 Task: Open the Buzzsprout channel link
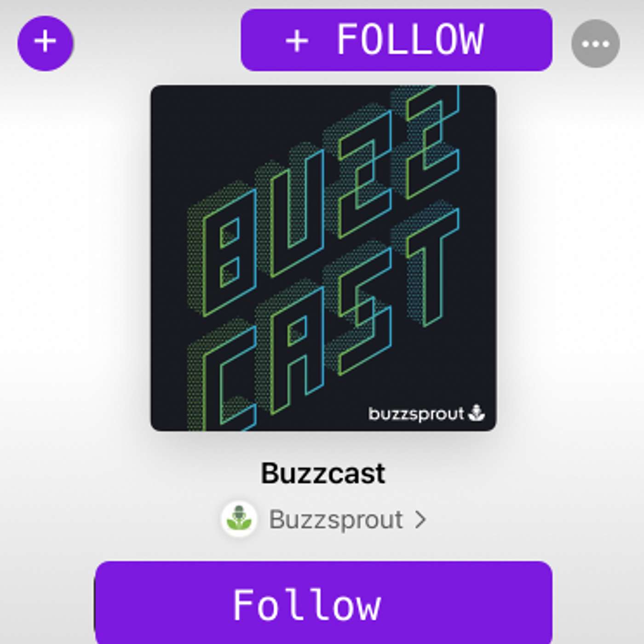(324, 519)
